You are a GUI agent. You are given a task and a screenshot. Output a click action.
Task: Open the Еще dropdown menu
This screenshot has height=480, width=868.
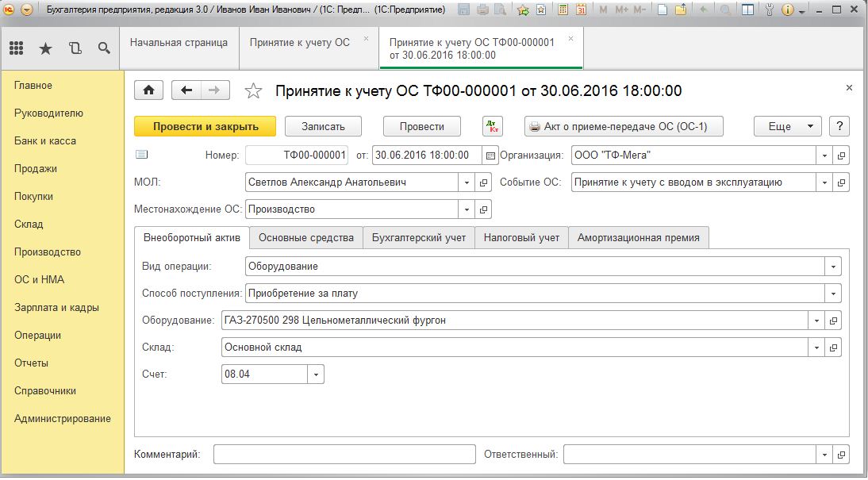[787, 126]
